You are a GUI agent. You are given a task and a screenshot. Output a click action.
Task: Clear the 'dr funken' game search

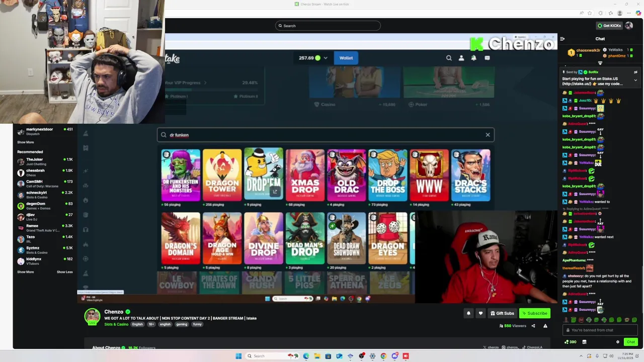coord(488,135)
